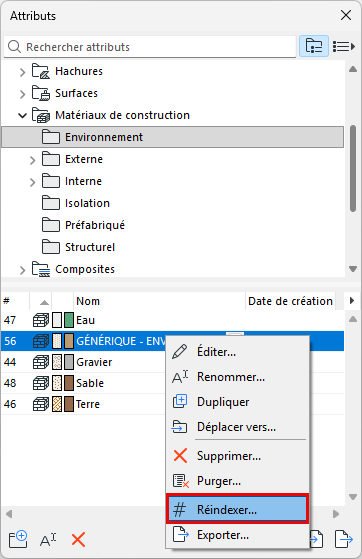Click the rename icon in bottom toolbar
Image resolution: width=362 pixels, height=559 pixels.
click(48, 540)
